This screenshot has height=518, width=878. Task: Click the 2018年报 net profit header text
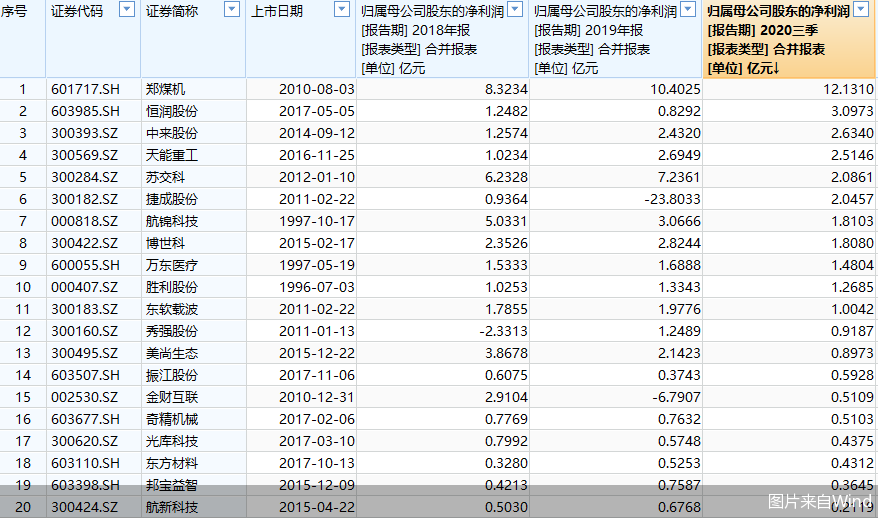point(432,39)
